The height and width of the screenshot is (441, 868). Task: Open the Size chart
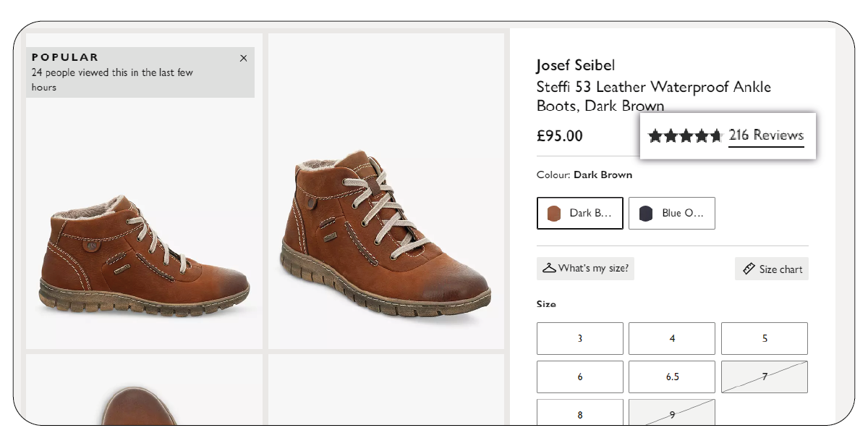tap(772, 269)
